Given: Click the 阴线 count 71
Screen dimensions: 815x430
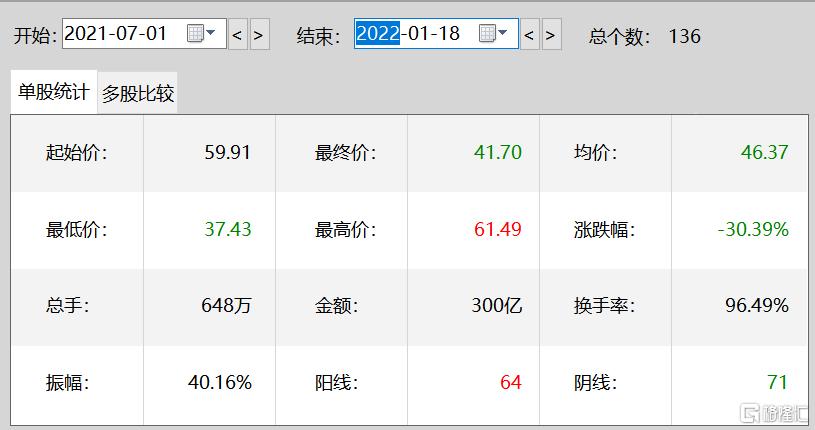Looking at the screenshot, I should pyautogui.click(x=778, y=382).
